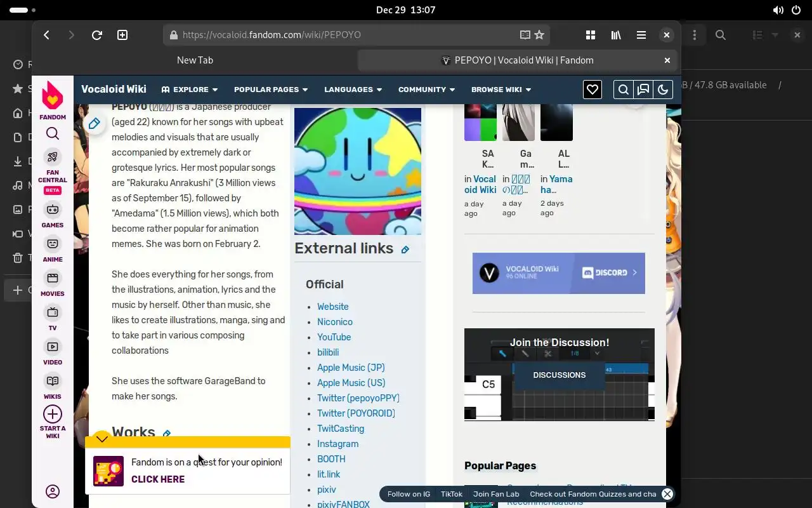Click the Vocaloid Wiki title link
The height and width of the screenshot is (508, 812).
click(114, 90)
